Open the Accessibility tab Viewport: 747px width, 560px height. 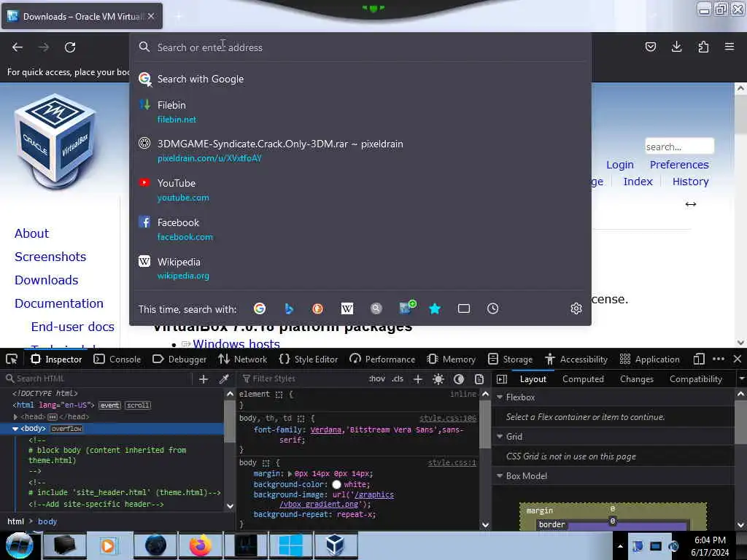tap(576, 359)
